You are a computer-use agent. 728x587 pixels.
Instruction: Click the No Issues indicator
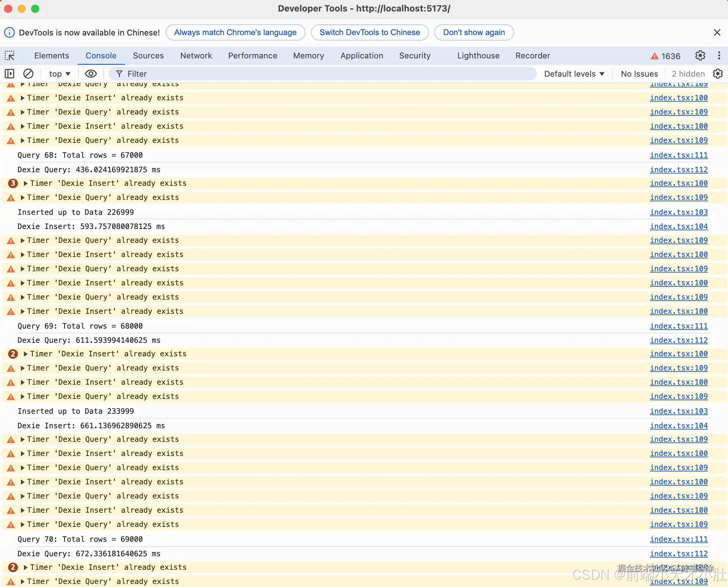click(639, 74)
